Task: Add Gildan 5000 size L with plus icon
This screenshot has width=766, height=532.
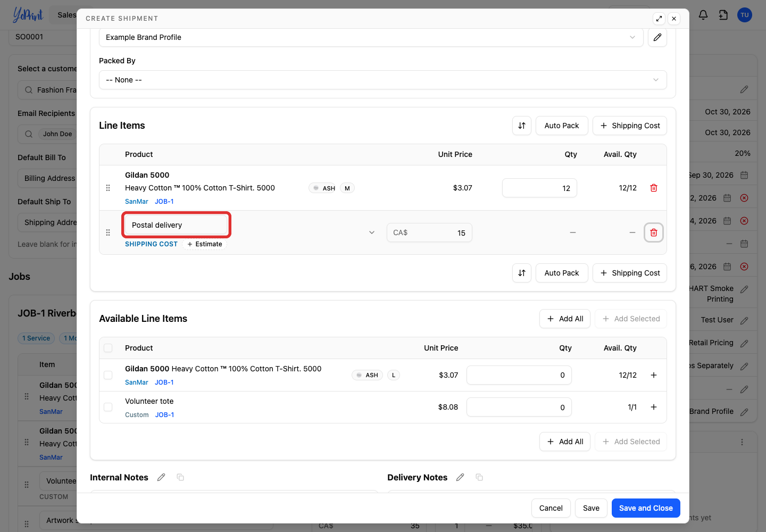Action: click(654, 375)
